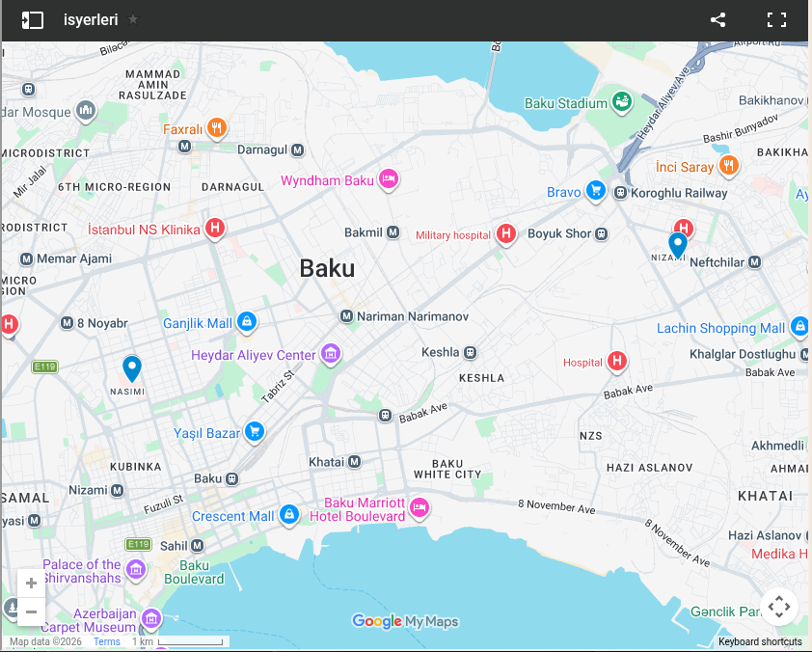Open the Terms link
Viewport: 812px width, 652px height.
(x=107, y=641)
